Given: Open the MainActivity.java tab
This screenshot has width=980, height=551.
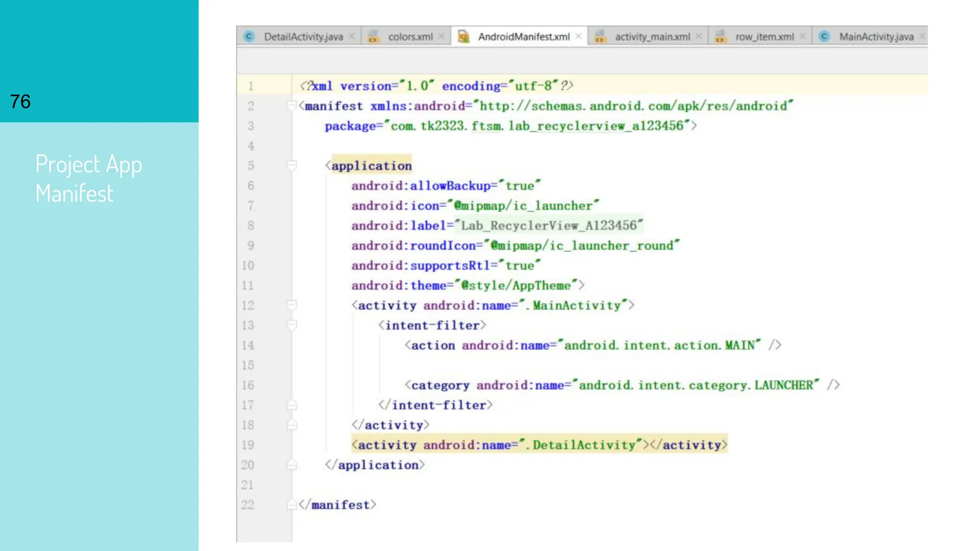Looking at the screenshot, I should tap(870, 36).
